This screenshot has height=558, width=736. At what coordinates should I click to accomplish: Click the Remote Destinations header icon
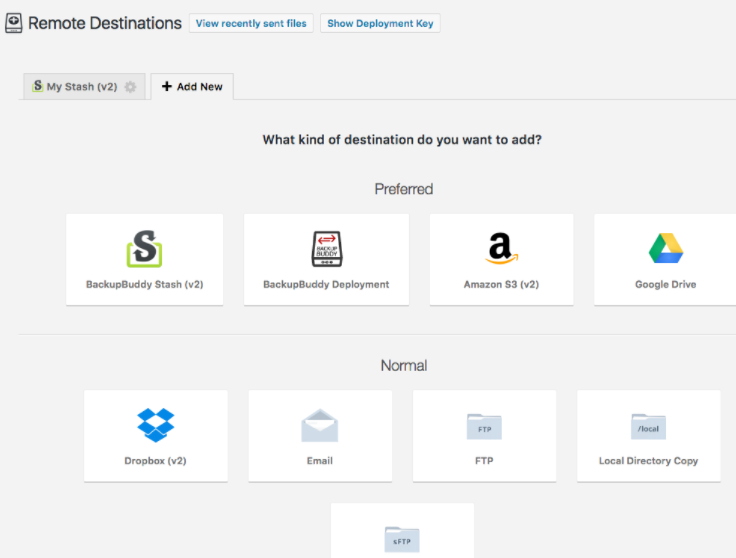tap(14, 22)
